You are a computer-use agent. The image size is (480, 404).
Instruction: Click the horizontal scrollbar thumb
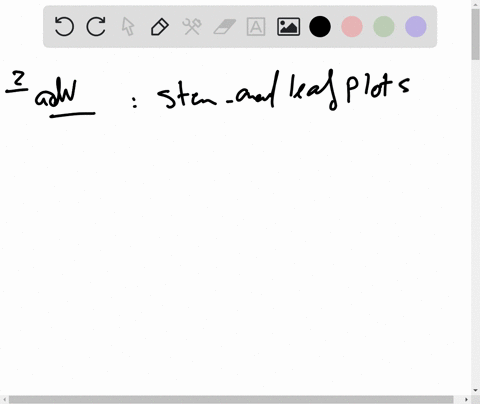pyautogui.click(x=231, y=399)
